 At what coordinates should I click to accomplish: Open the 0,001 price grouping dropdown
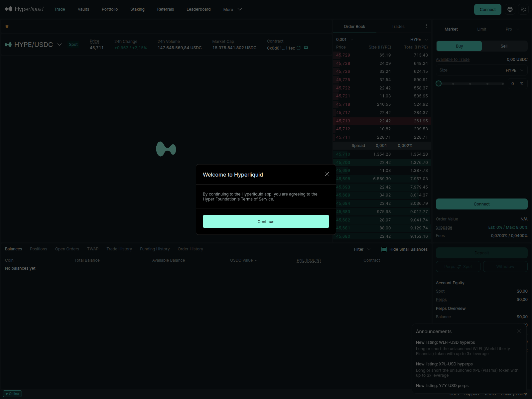pos(345,40)
